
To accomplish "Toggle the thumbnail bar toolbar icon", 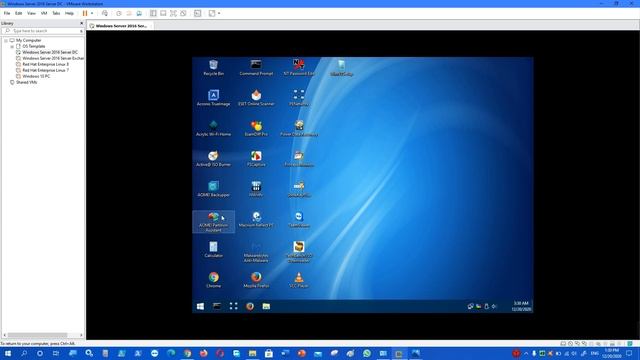I will 163,13.
